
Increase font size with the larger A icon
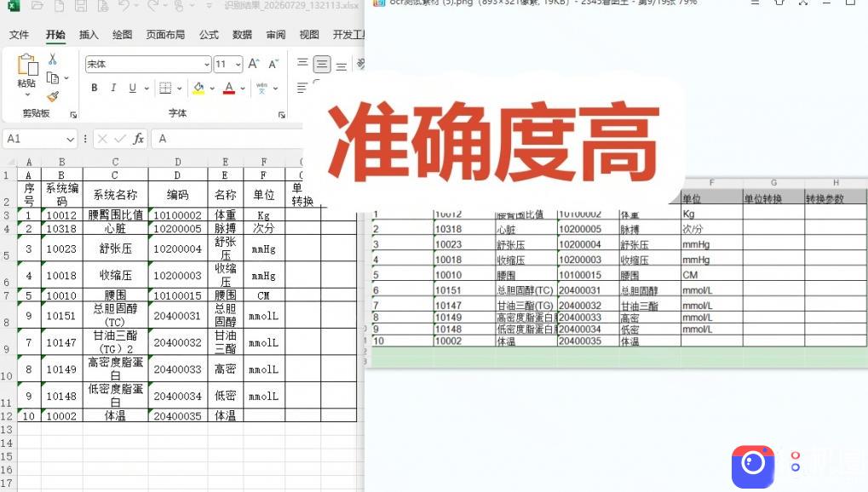254,64
